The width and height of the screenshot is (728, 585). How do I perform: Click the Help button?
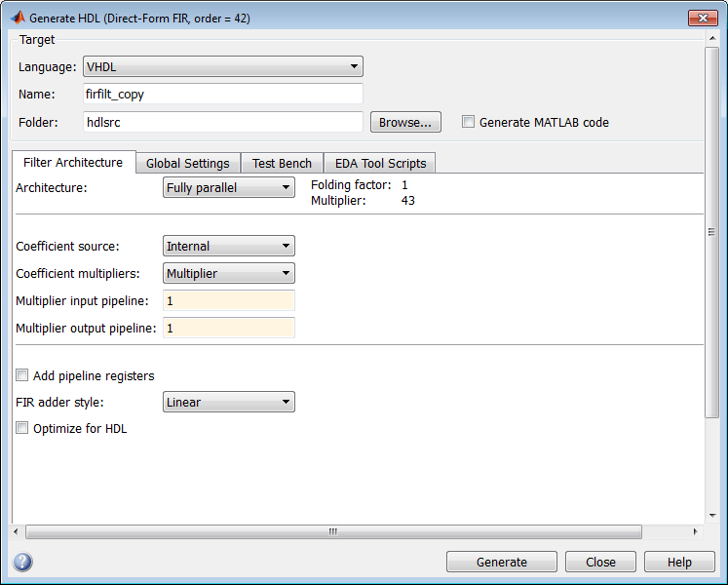[x=679, y=562]
